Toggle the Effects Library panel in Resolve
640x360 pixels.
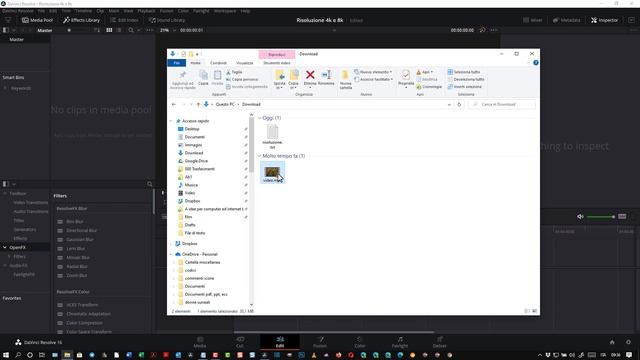(x=81, y=20)
